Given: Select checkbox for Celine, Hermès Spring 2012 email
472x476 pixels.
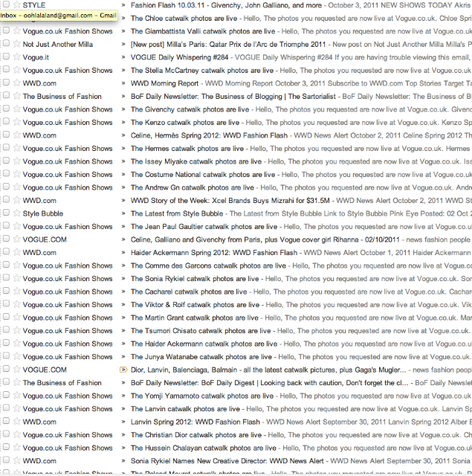Looking at the screenshot, I should tap(6, 134).
